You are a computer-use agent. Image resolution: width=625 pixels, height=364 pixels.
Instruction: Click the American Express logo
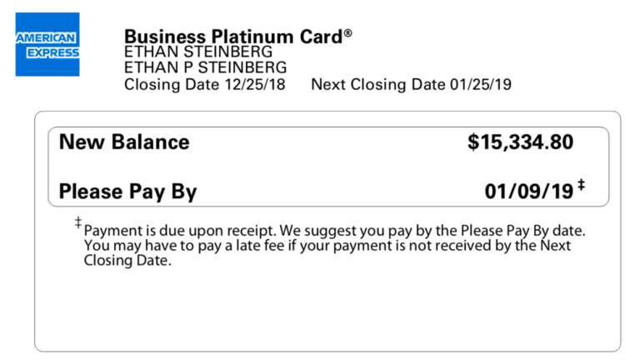point(47,44)
